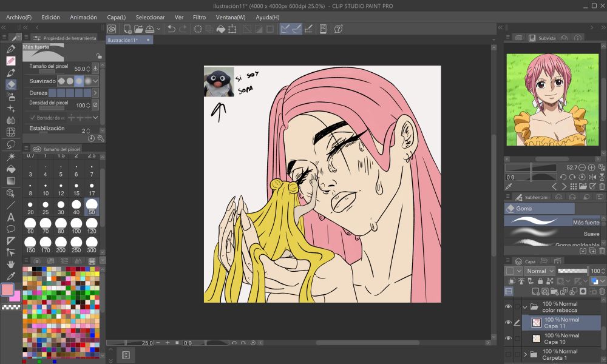
Task: Open the help question mark icon
Action: (x=338, y=29)
